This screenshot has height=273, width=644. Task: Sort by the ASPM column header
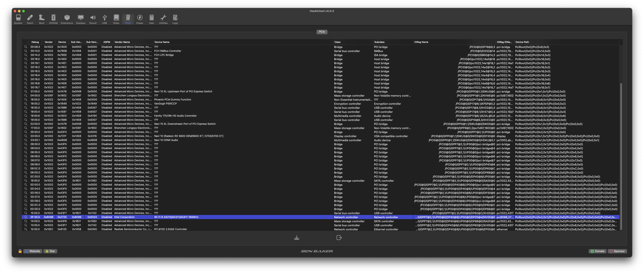point(107,42)
